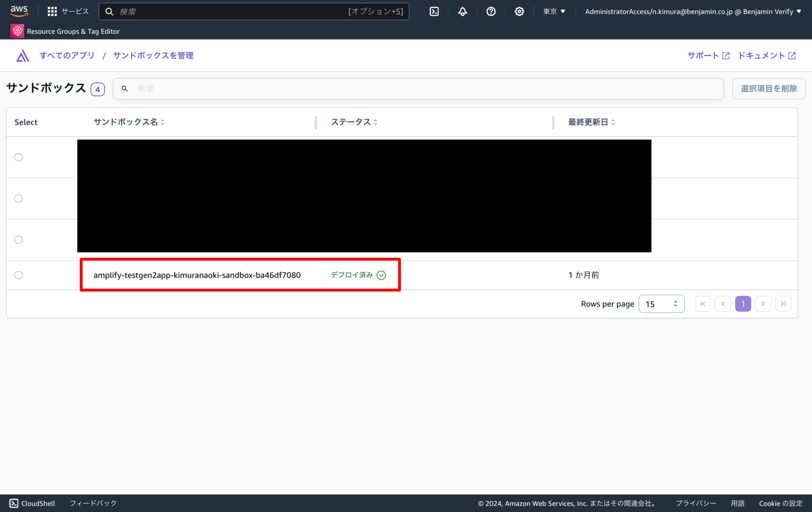Open the AWS services grid menu
Image resolution: width=812 pixels, height=512 pixels.
[52, 11]
